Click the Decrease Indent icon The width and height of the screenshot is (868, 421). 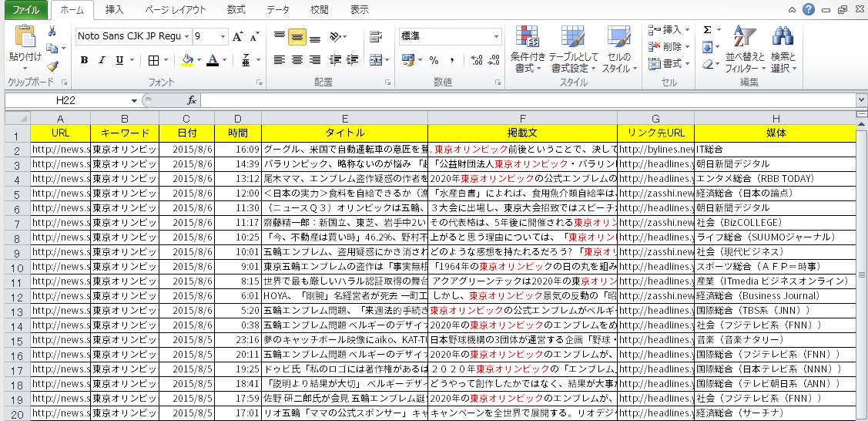tap(335, 60)
